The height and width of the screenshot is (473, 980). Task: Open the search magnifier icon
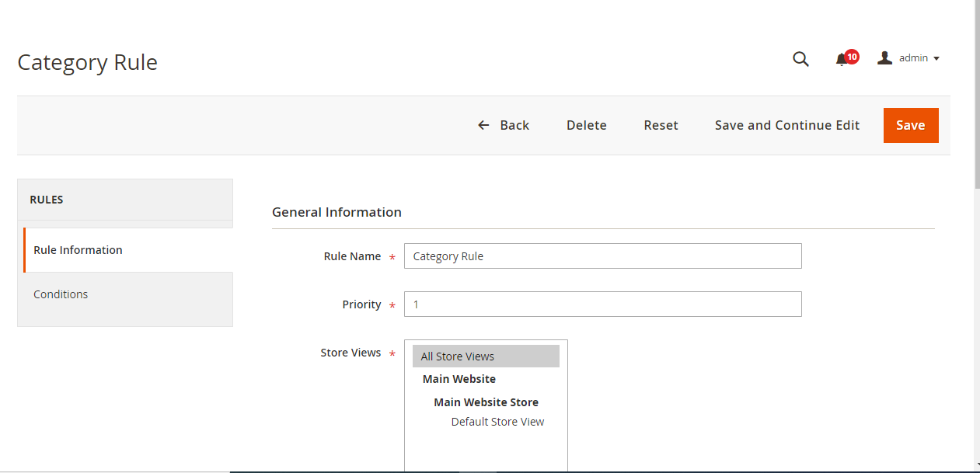pos(800,59)
